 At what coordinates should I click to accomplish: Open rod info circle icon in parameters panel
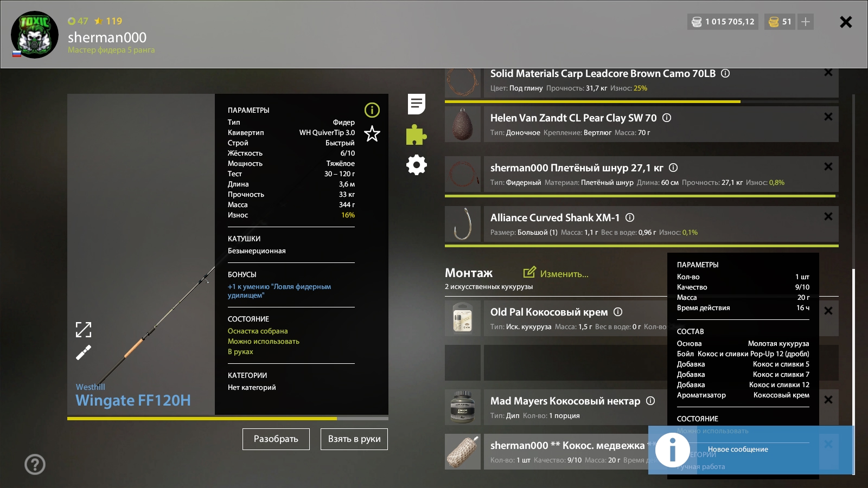372,110
